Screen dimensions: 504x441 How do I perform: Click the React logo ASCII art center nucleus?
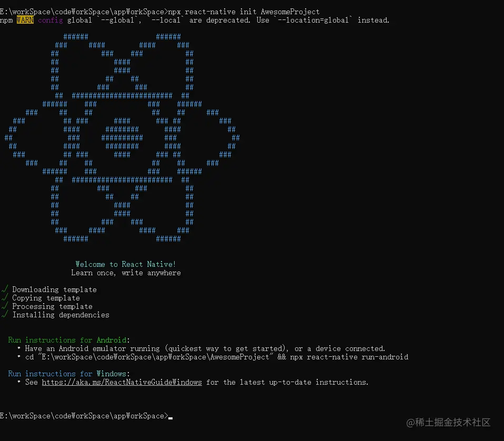[122, 137]
